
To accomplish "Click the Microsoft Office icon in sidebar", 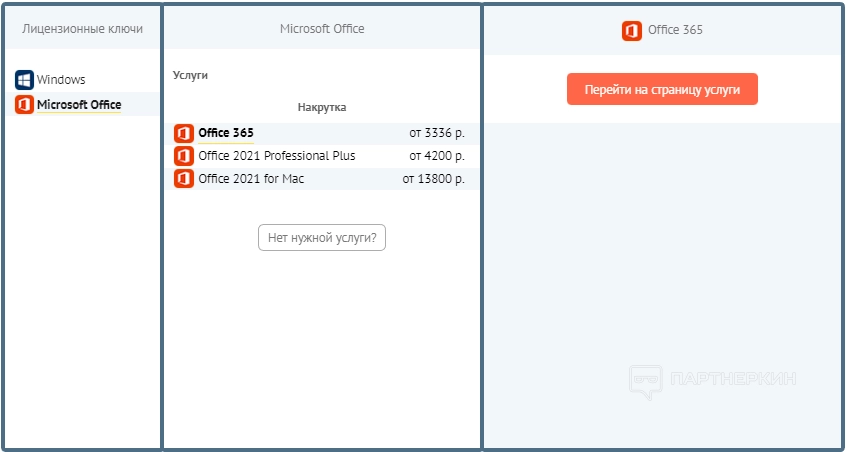I will [x=24, y=104].
